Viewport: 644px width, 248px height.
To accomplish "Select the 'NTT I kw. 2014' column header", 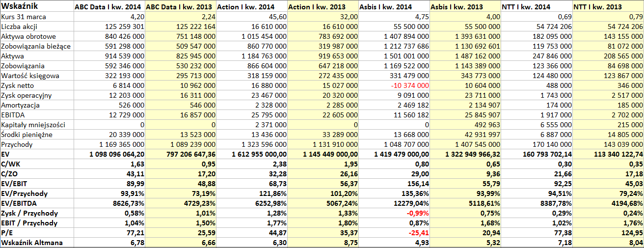I will coord(537,7).
